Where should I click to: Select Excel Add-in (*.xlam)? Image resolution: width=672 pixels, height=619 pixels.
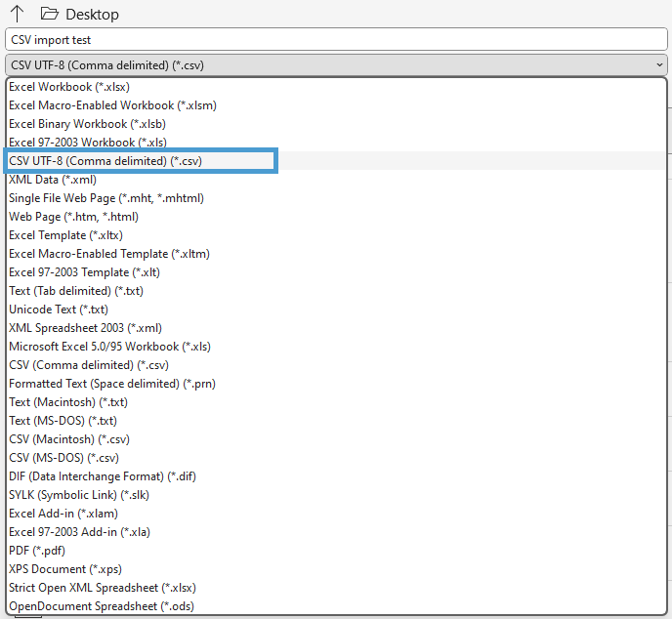336,514
